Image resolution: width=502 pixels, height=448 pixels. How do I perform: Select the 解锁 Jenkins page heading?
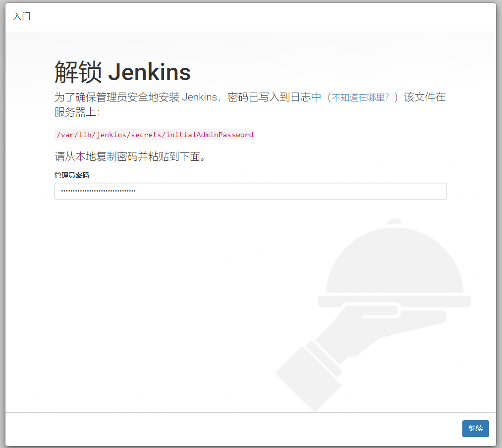tap(122, 72)
